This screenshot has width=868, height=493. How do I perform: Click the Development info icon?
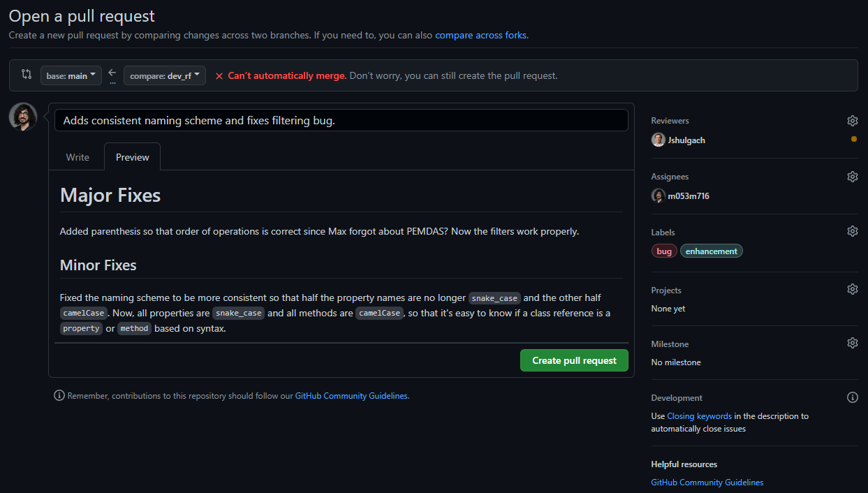[x=852, y=397]
